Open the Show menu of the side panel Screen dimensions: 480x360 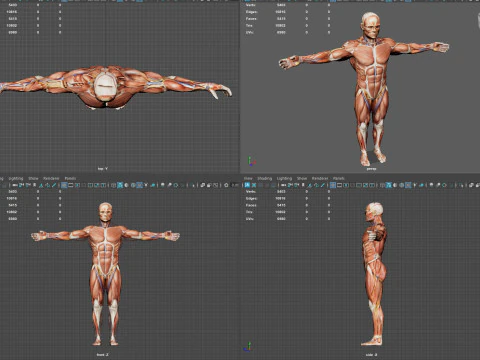(x=302, y=178)
